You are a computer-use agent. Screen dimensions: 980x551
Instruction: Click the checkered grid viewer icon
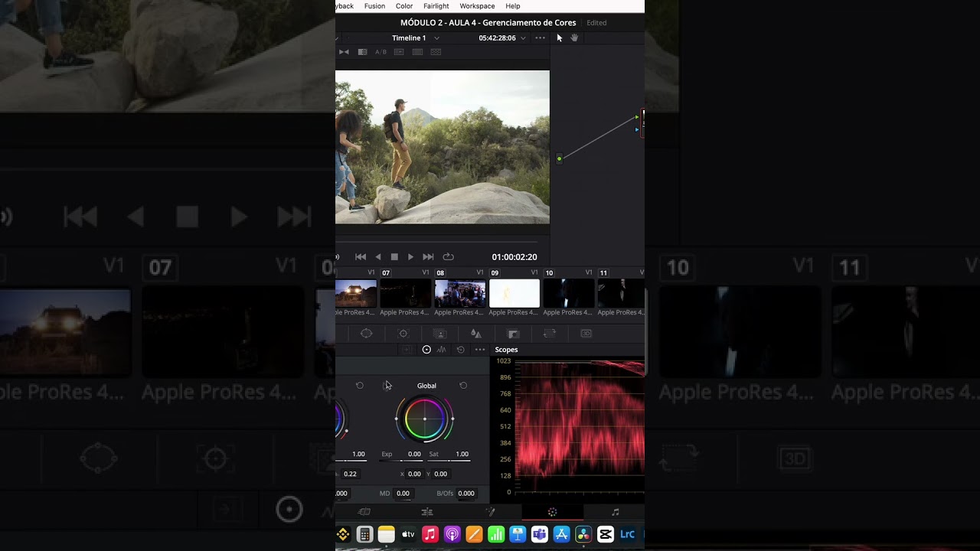436,52
